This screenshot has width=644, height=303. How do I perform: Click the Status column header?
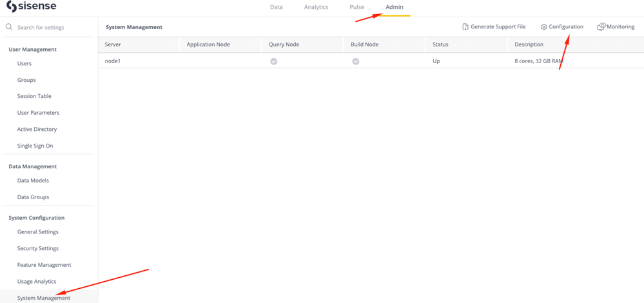pyautogui.click(x=440, y=44)
